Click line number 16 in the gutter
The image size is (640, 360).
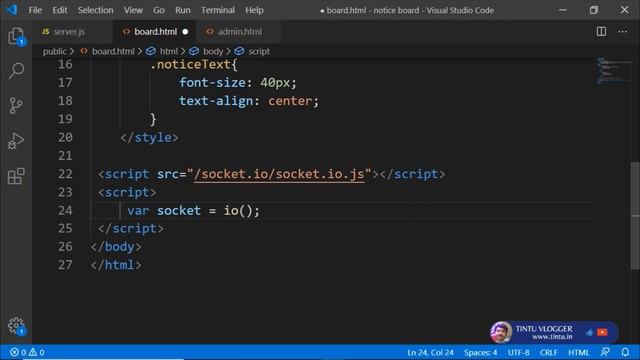(x=65, y=64)
